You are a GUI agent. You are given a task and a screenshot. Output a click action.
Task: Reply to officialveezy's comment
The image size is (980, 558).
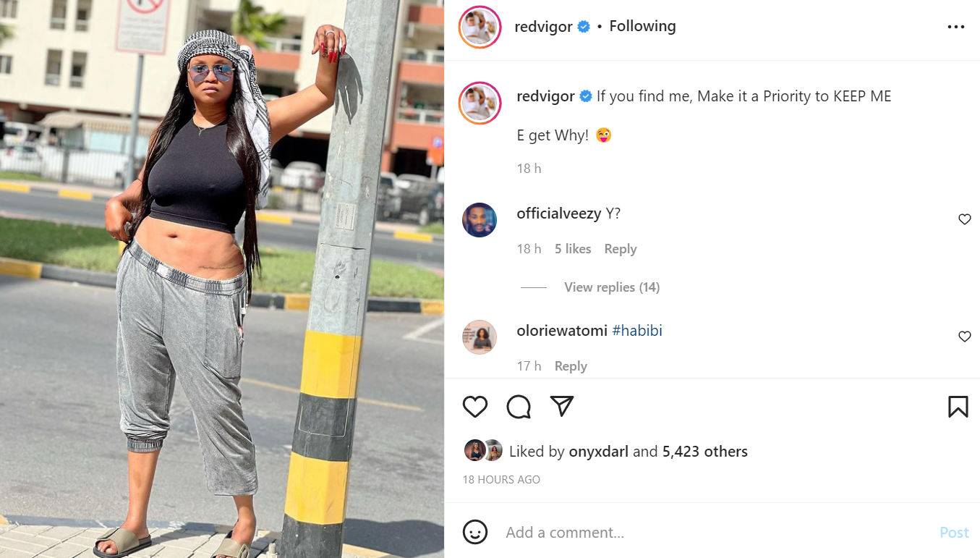[x=621, y=249]
